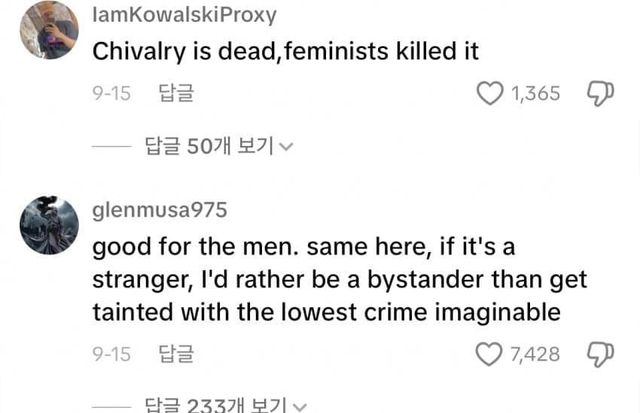Like IamKowalskiProxy's comment with the heart

[x=490, y=94]
